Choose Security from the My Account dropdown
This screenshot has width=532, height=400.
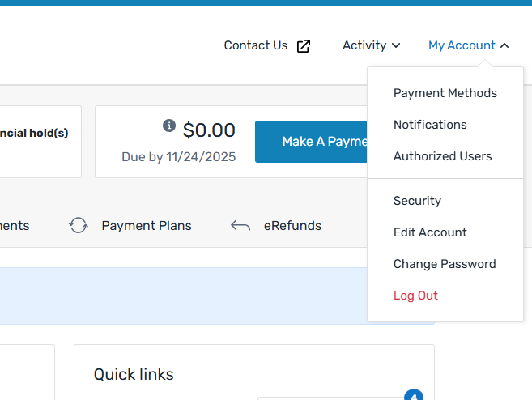coord(417,201)
